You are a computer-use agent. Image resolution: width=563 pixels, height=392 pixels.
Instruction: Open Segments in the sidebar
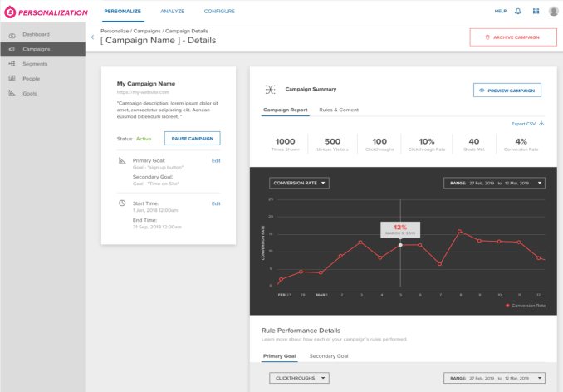[34, 64]
